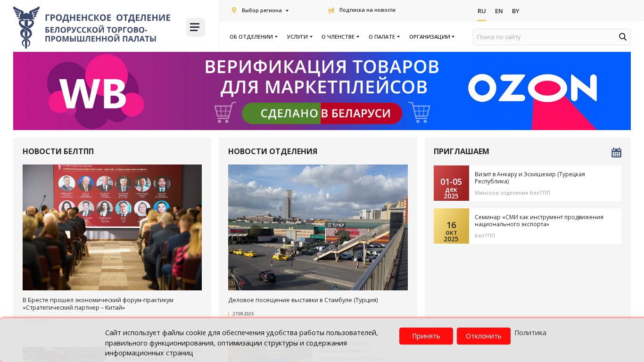Expand the Выбор региона dropdown
Screen dimensions: 644x362
click(265, 10)
